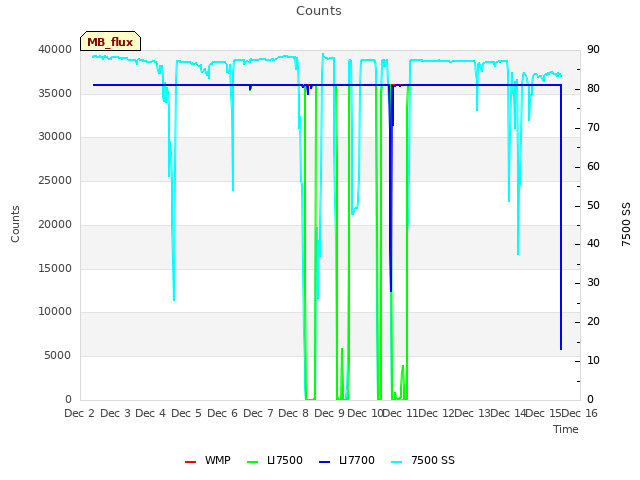
Task: Click the 'Dec 5' x-axis tick label
Action: tap(187, 413)
